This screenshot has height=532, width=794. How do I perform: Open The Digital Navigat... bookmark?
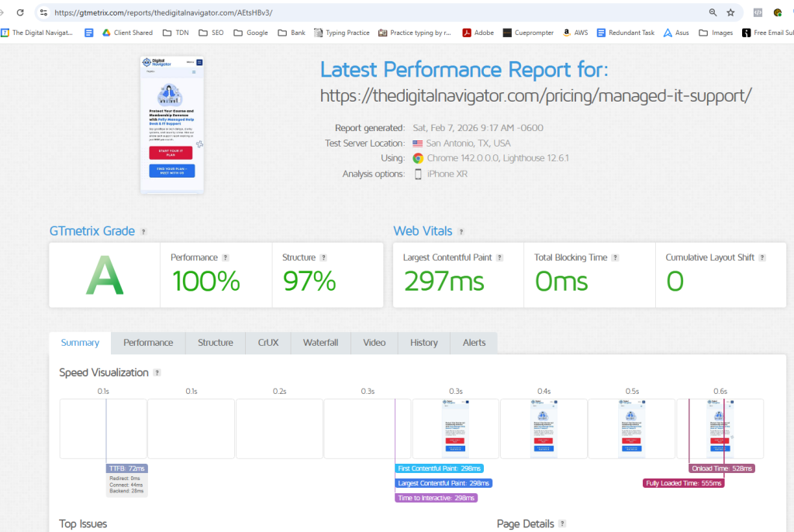click(x=37, y=33)
